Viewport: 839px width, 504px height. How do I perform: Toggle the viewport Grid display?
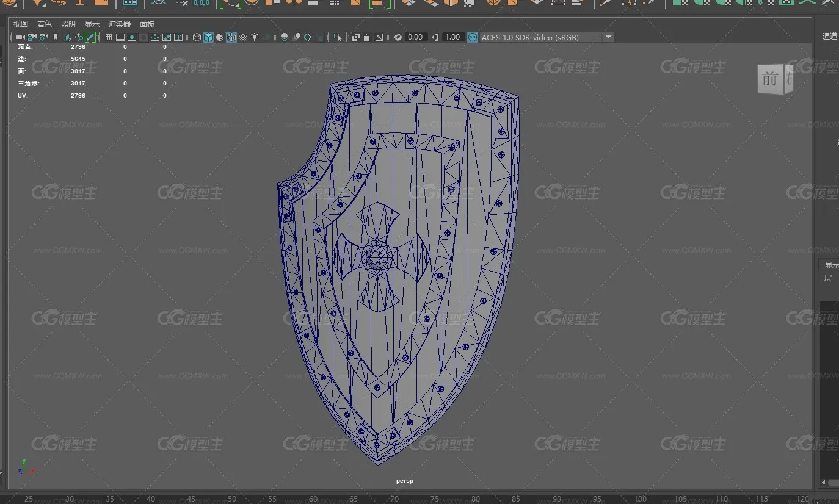tap(109, 37)
